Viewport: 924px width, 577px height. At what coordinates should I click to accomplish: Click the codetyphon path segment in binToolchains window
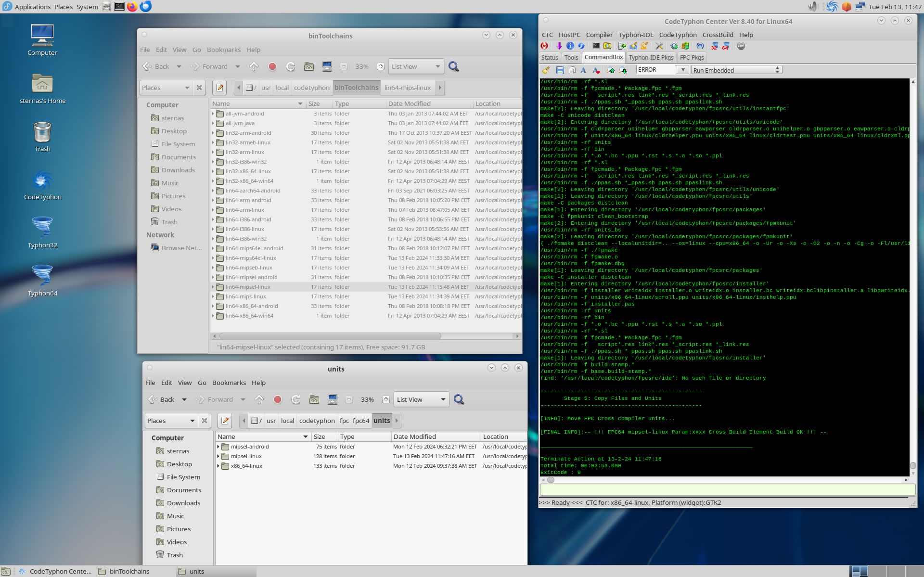pos(311,88)
